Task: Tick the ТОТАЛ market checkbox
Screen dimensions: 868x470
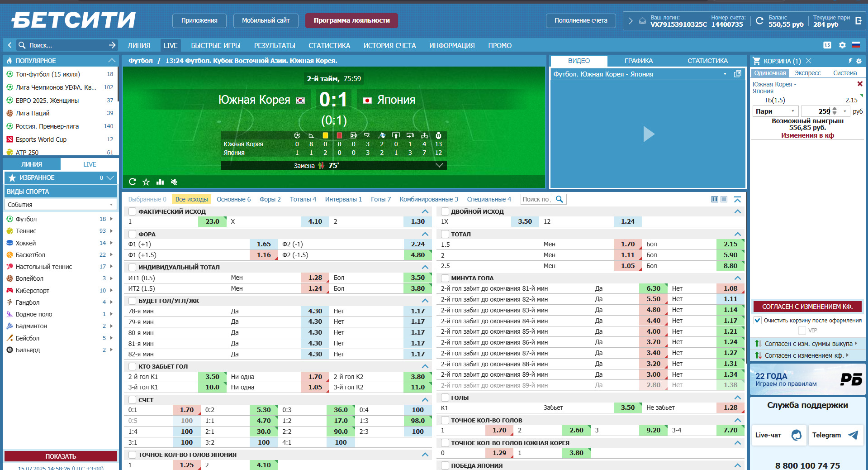Action: click(445, 234)
